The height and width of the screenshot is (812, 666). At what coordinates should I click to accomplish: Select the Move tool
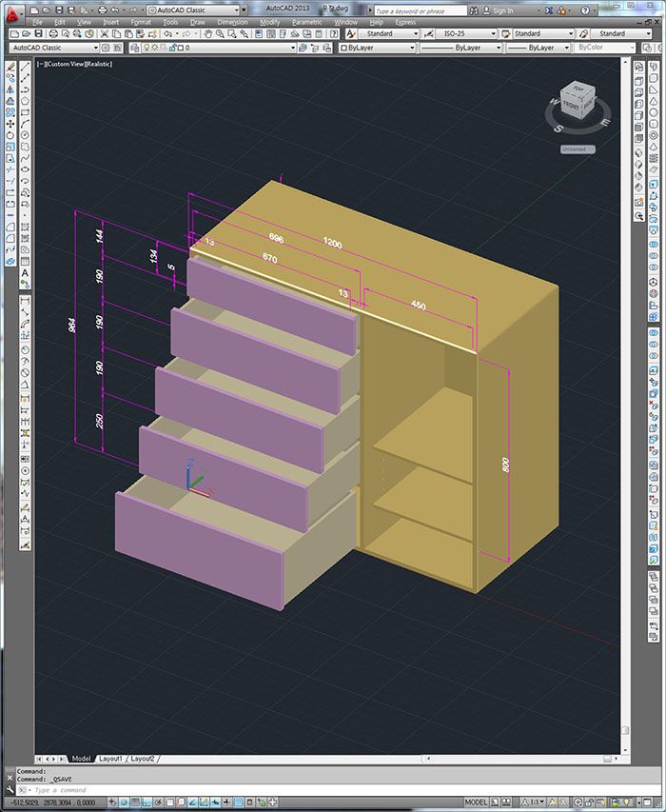pyautogui.click(x=10, y=124)
